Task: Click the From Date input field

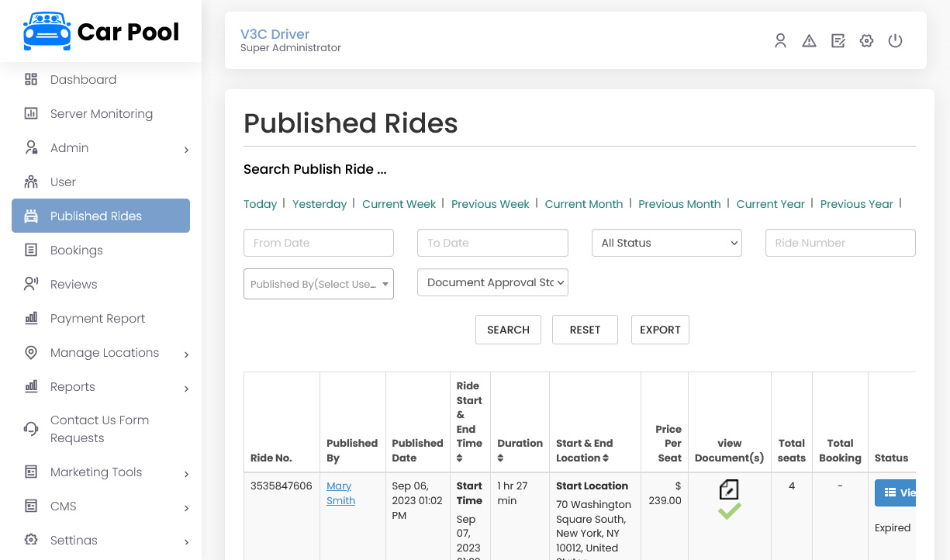Action: click(318, 243)
